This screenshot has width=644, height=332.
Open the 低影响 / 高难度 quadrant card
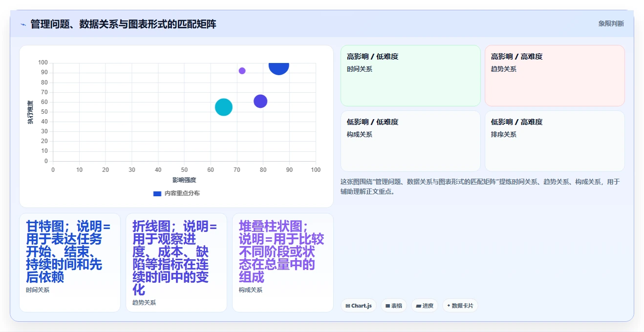point(555,141)
